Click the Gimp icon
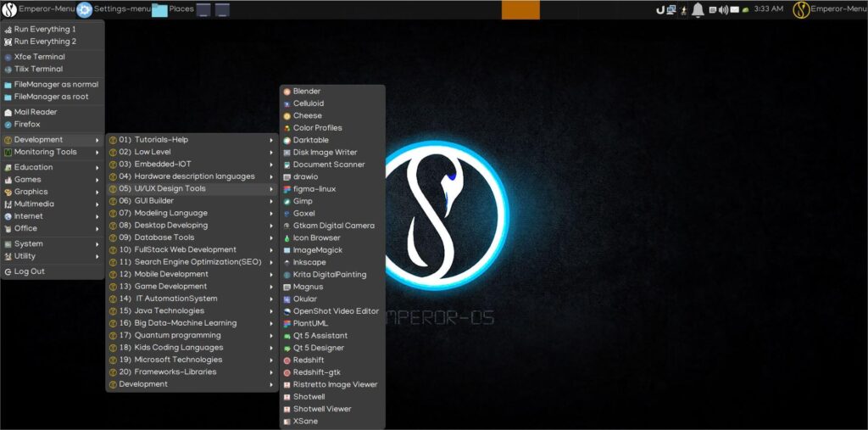 pos(287,201)
